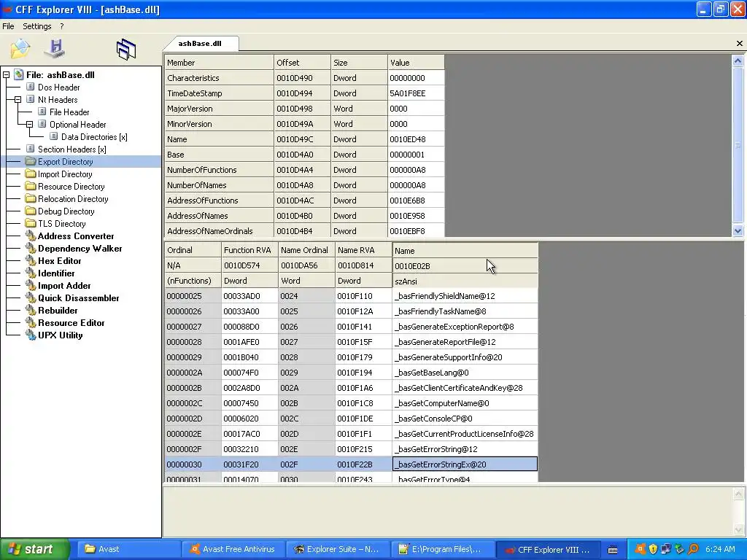The width and height of the screenshot is (747, 560).
Task: Click the AddressOfNames value 0010E958
Action: coord(416,216)
